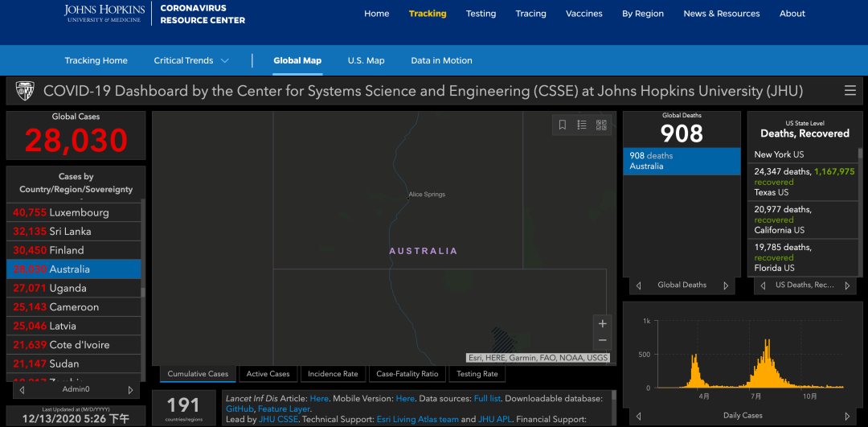Select Cote d'Ivoire in country list
The height and width of the screenshot is (427, 868).
click(74, 345)
